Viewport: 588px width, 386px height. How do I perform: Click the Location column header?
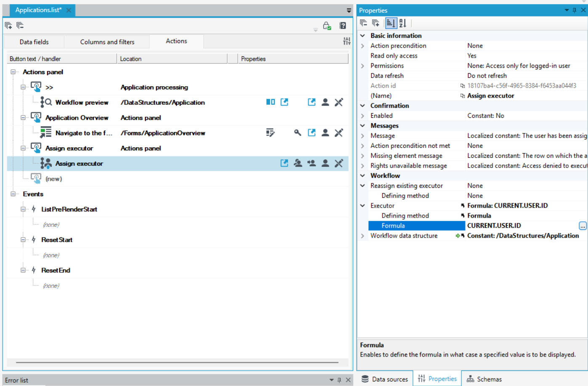click(172, 59)
